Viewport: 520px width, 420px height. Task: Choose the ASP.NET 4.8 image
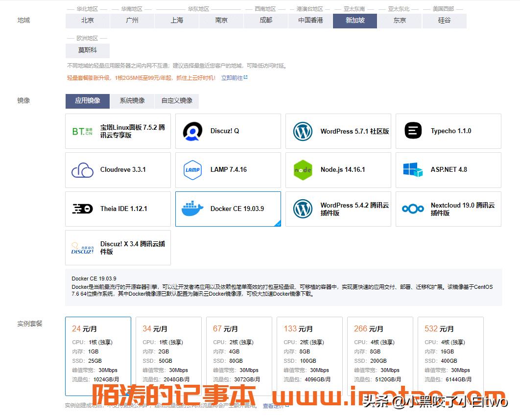[448, 170]
